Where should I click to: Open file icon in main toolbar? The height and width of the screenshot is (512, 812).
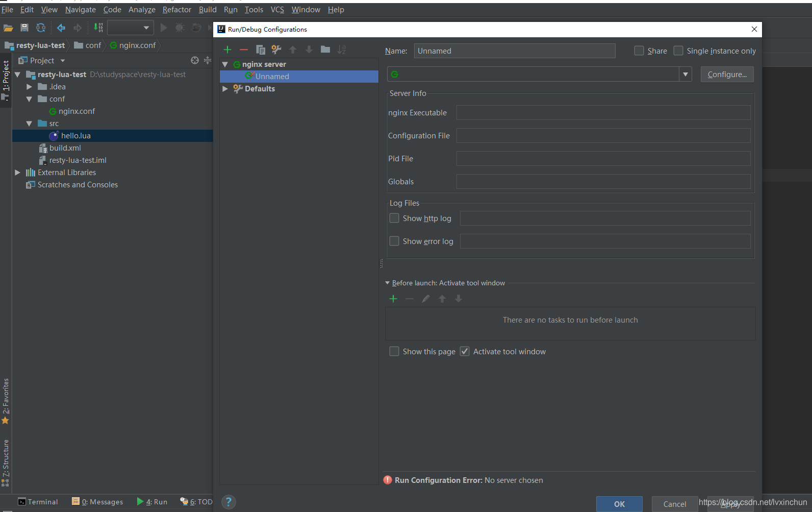[8, 28]
